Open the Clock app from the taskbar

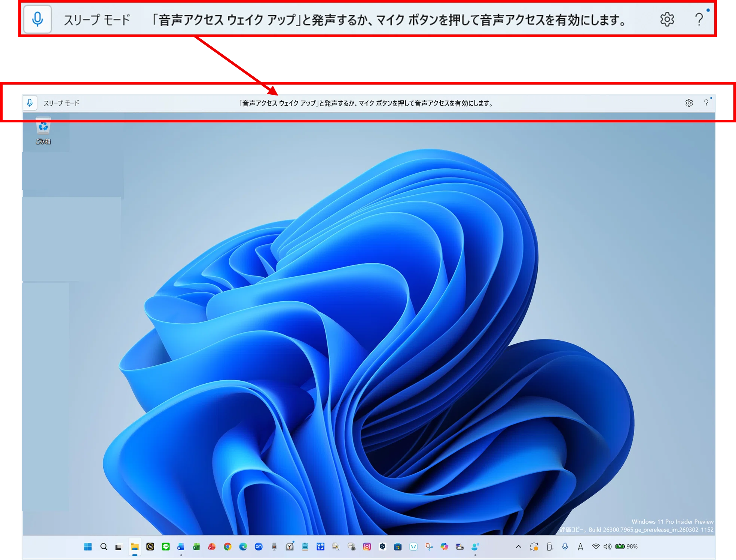290,547
